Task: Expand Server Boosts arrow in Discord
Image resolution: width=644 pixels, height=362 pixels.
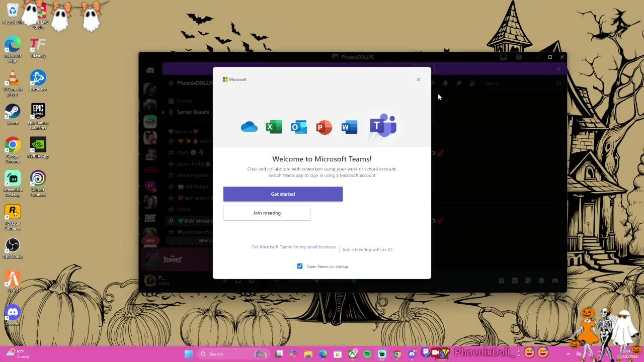Action: 163,112
